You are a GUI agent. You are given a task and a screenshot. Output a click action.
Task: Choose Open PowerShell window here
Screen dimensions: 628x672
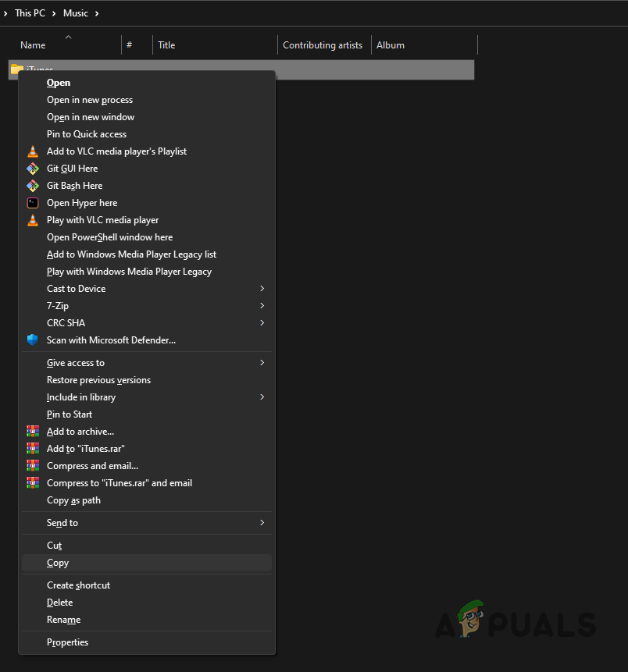pyautogui.click(x=147, y=237)
